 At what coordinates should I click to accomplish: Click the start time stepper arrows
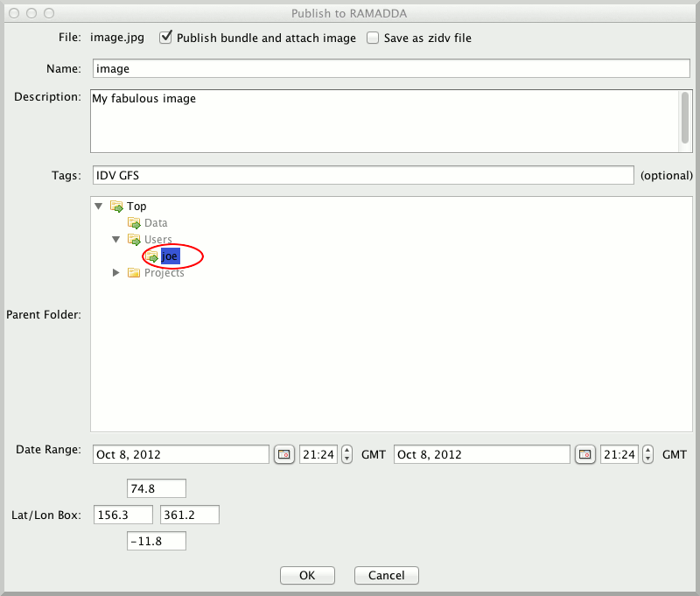pos(346,454)
